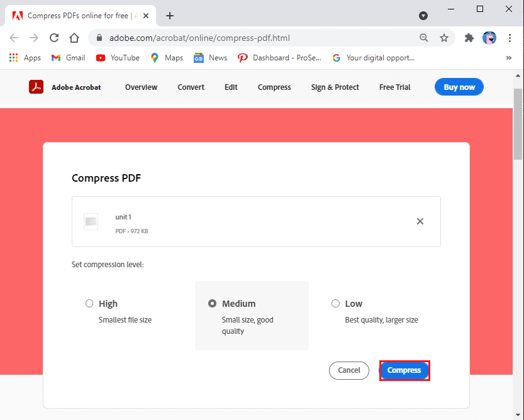This screenshot has width=524, height=420.
Task: Open the Chrome three-dot menu
Action: tap(510, 38)
